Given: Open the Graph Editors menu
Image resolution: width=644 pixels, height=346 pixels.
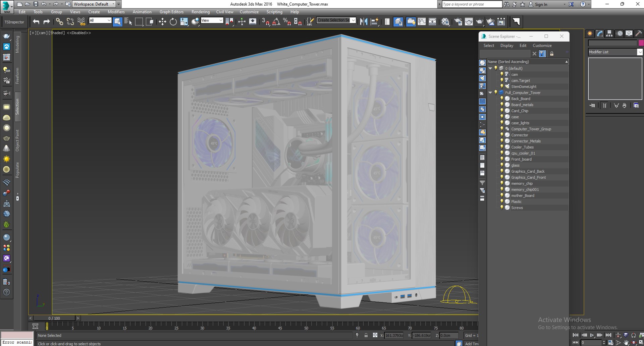Looking at the screenshot, I should click(x=171, y=12).
